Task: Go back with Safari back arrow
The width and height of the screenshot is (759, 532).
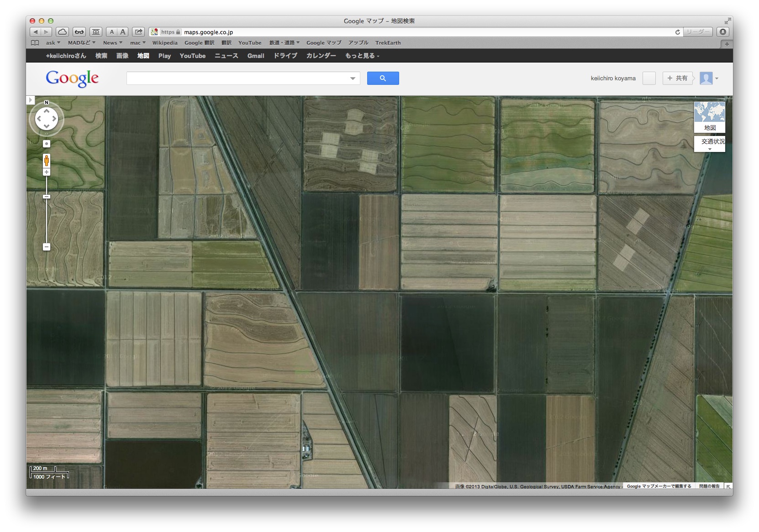Action: (x=36, y=32)
